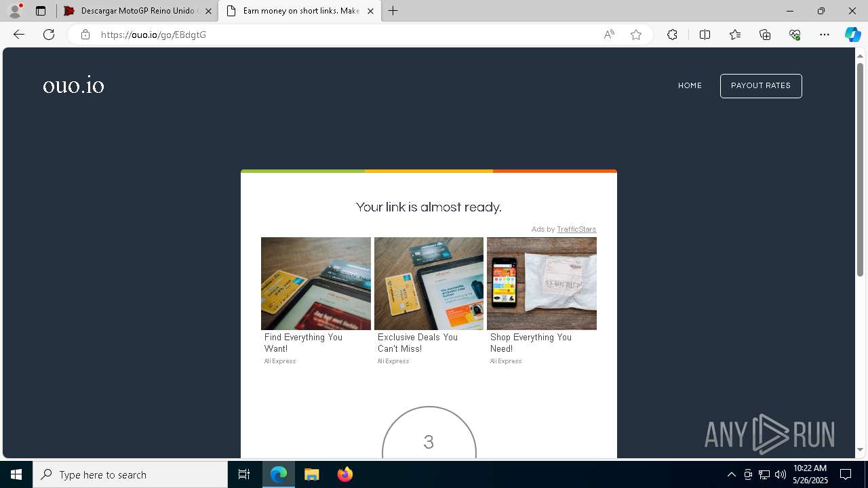This screenshot has width=868, height=488.
Task: Click the Exclusive Deals You Can't Miss! title
Action: pos(418,343)
